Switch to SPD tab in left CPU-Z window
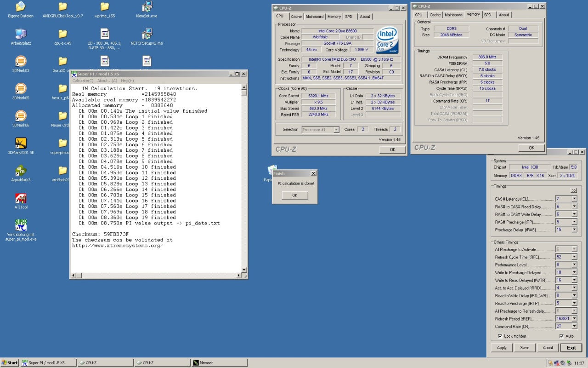 [349, 17]
